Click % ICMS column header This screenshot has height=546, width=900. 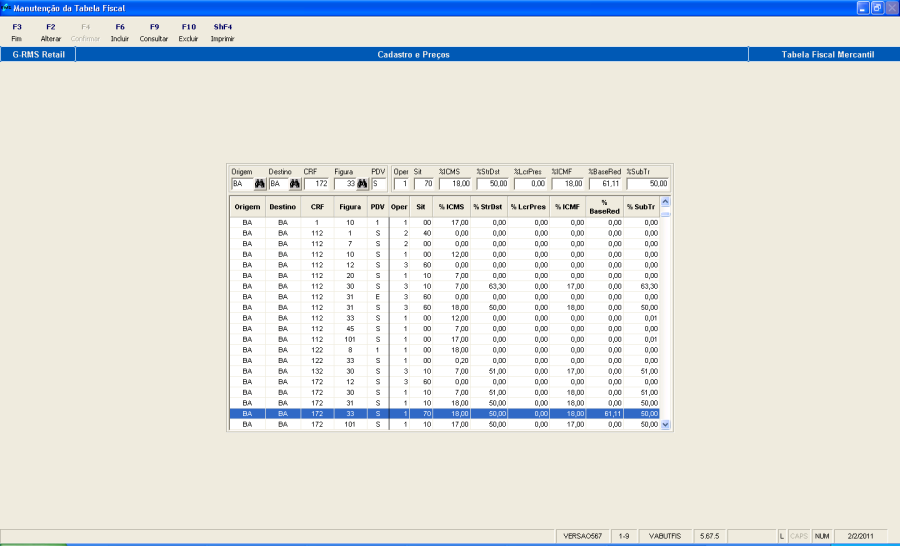click(451, 207)
